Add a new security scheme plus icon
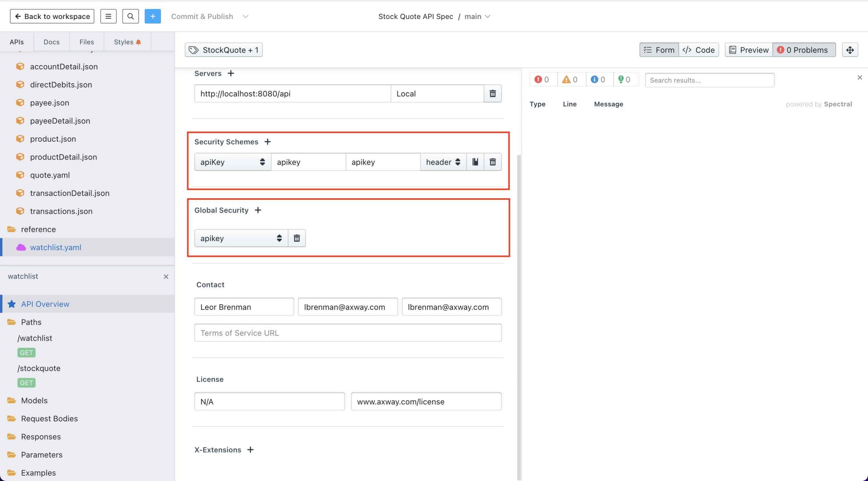The width and height of the screenshot is (868, 481). coord(268,142)
